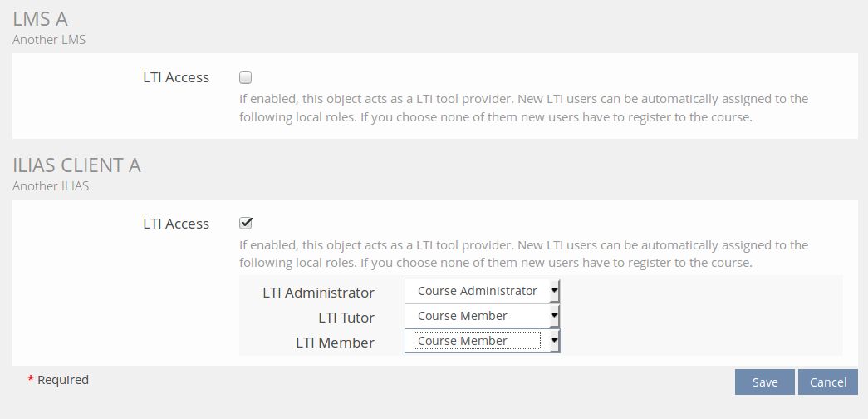
Task: Uncheck LTI Access for ILIAS CLIENT A
Action: click(245, 224)
